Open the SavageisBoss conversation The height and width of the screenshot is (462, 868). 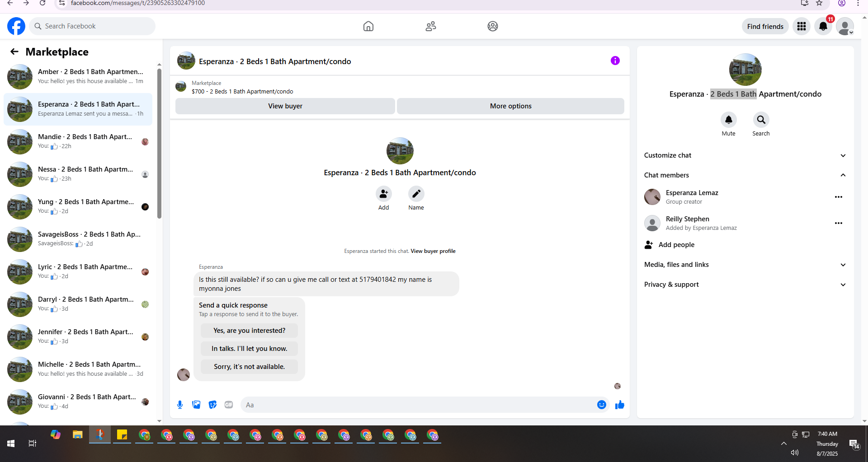(x=78, y=239)
